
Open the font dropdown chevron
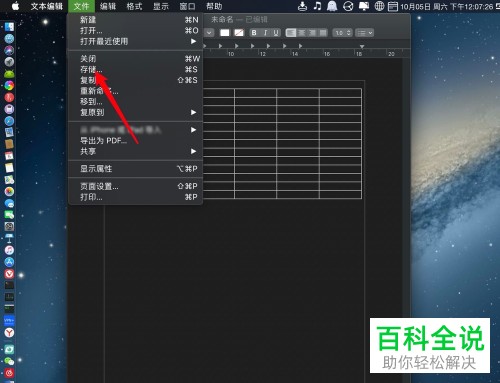coord(209,33)
